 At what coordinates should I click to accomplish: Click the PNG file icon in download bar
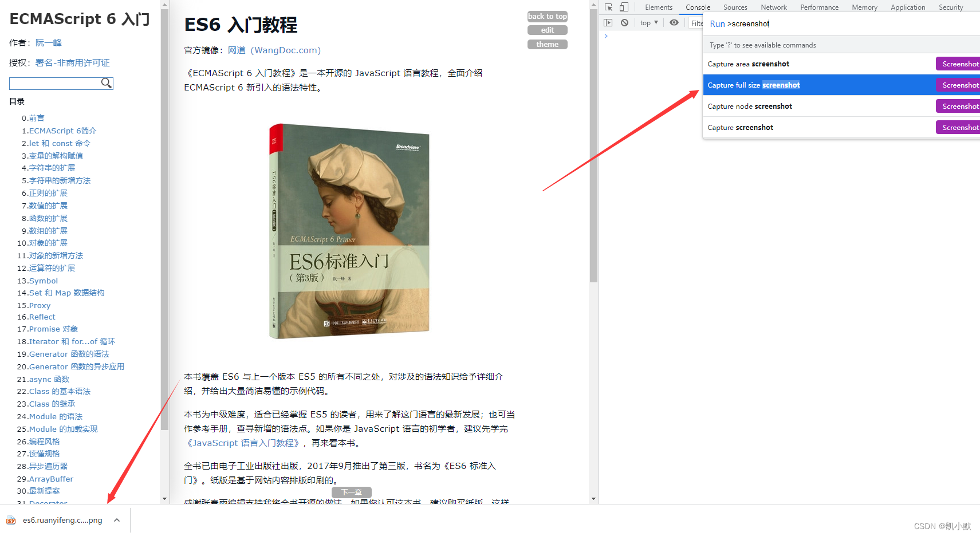click(x=11, y=521)
